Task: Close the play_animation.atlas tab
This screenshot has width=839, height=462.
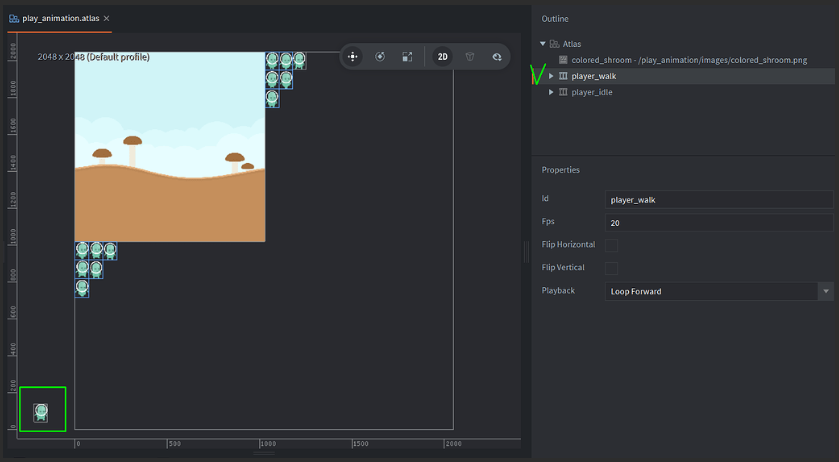Action: pos(106,19)
